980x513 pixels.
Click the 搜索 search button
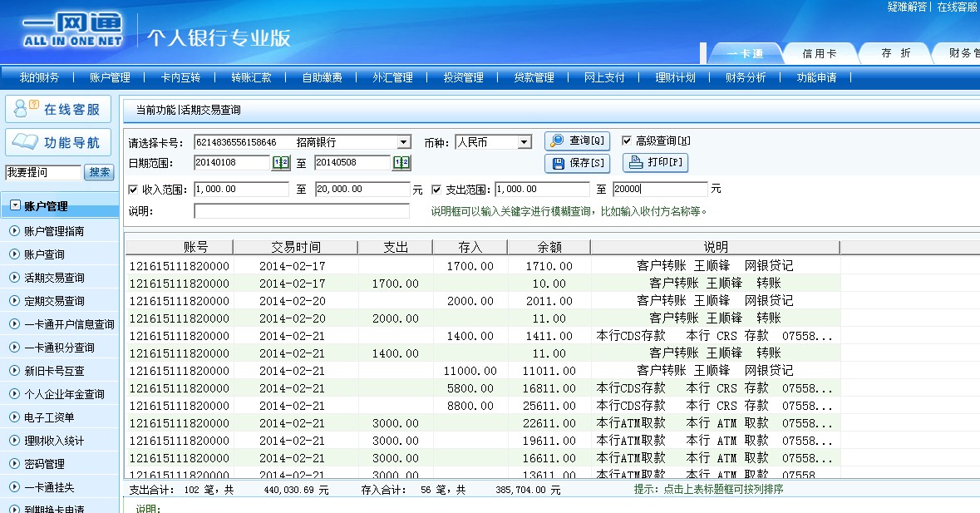(100, 172)
